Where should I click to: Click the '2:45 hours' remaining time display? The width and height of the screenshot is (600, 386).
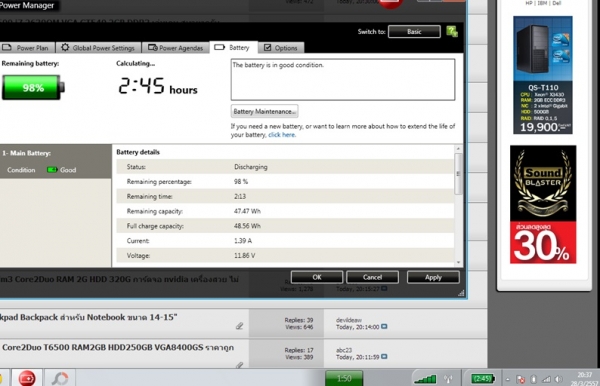(x=158, y=86)
